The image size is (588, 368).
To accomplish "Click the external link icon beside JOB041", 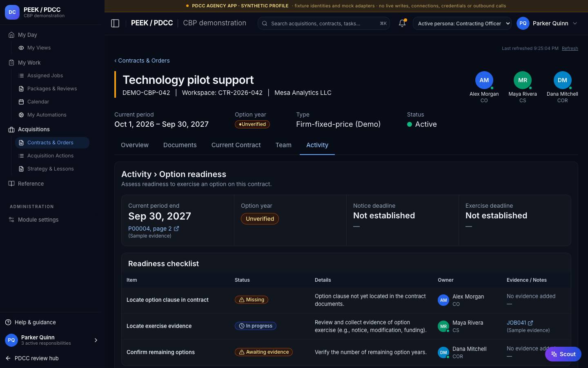I will pos(530,323).
